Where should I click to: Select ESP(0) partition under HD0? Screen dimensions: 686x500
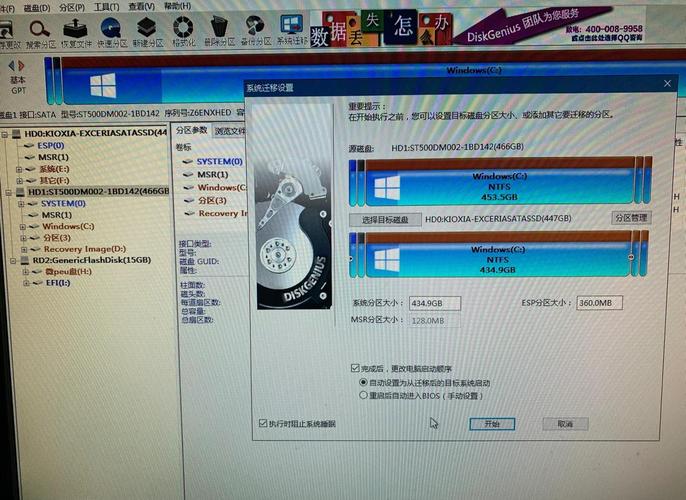pyautogui.click(x=51, y=145)
